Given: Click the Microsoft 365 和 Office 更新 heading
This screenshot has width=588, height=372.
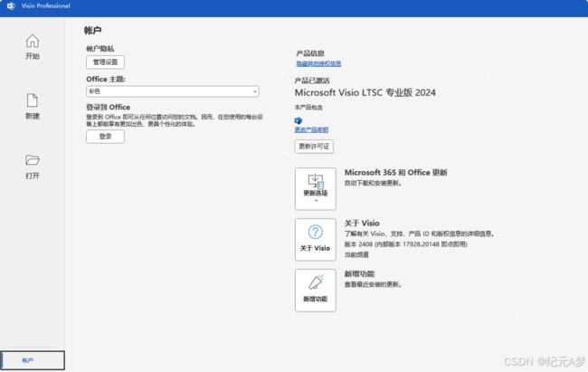Looking at the screenshot, I should [395, 173].
